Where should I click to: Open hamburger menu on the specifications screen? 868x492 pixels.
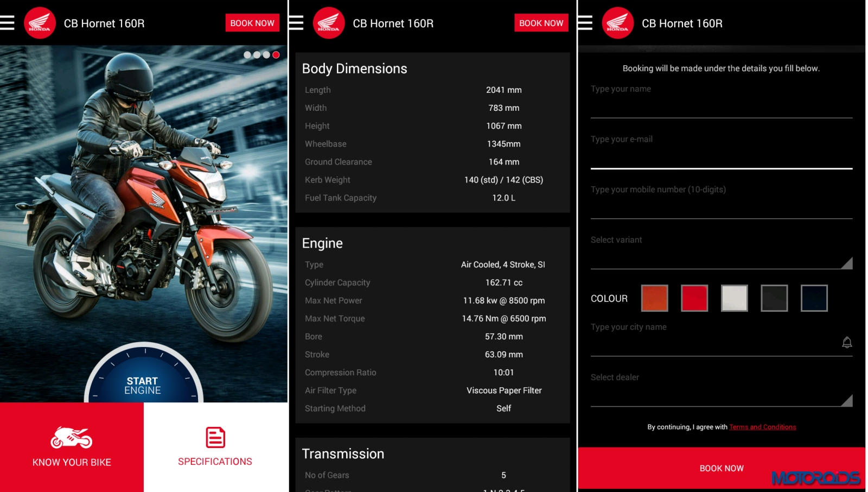coord(296,23)
